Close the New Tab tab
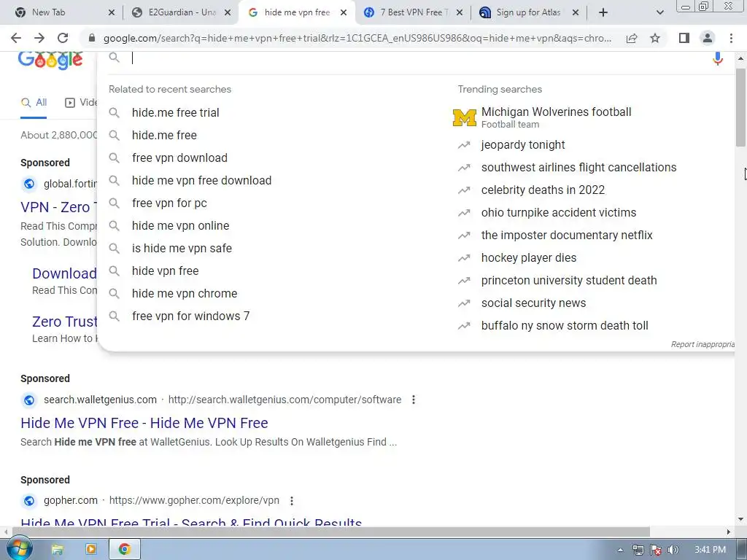 112,12
